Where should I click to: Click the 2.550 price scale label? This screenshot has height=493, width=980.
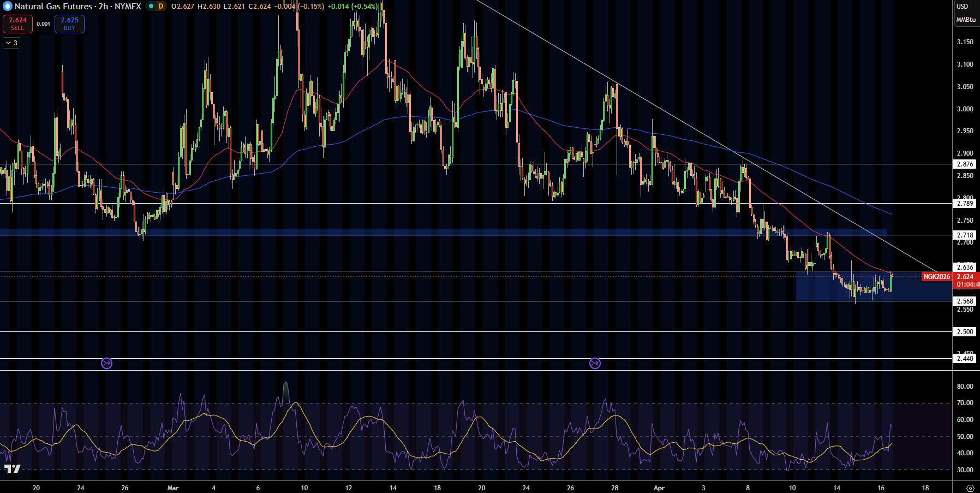tap(965, 310)
